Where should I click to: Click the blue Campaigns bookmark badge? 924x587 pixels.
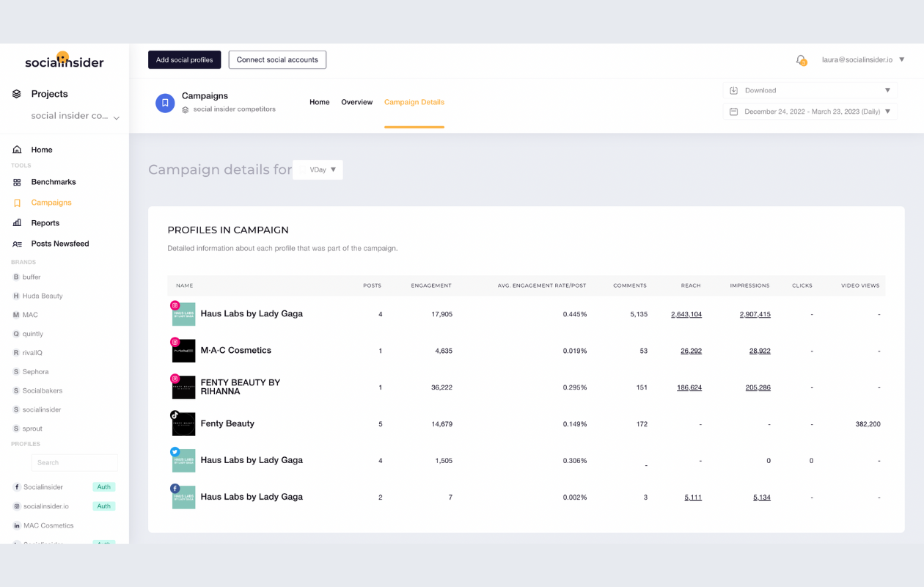165,103
